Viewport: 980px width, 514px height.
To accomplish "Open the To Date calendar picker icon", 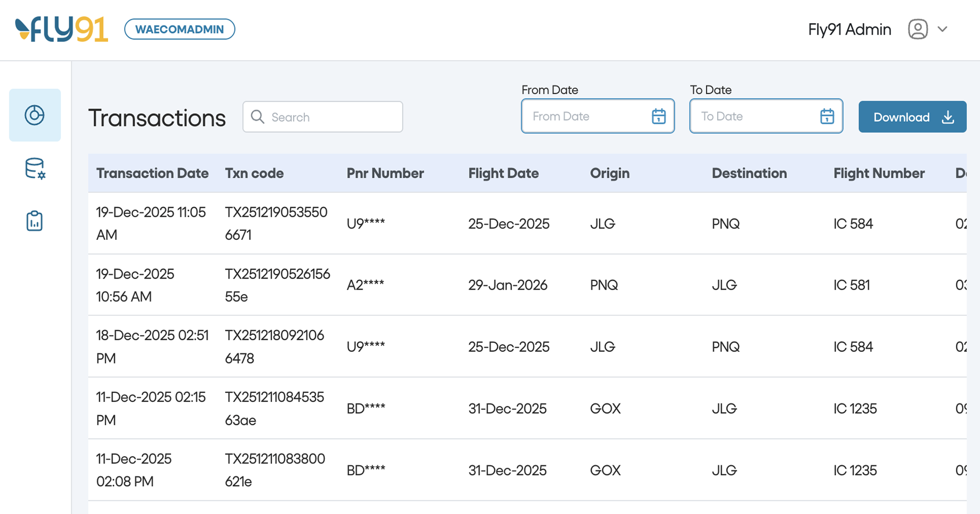I will 827,116.
